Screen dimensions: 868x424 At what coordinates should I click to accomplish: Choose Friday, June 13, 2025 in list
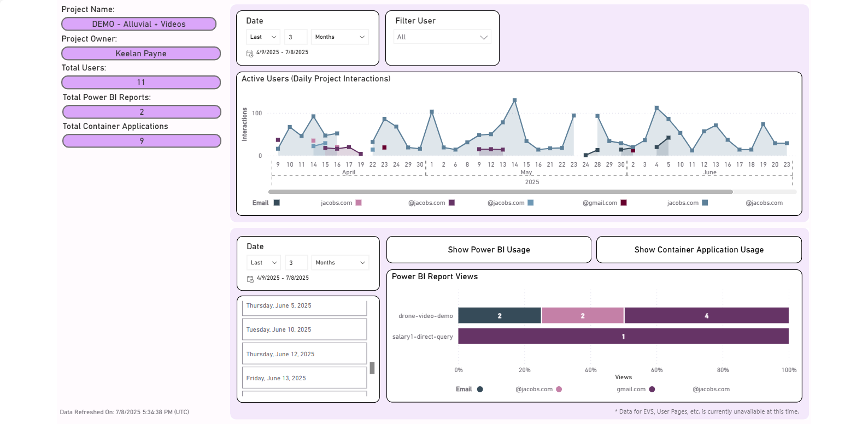click(304, 378)
